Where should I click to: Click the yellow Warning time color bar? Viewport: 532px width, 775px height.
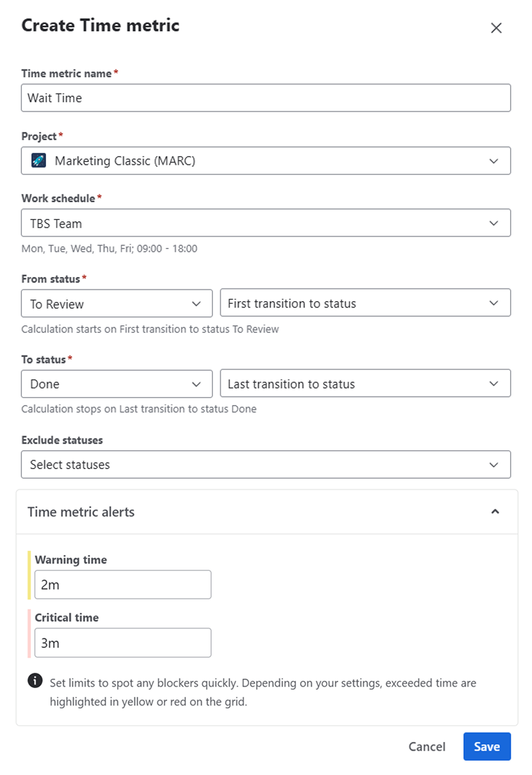(x=29, y=575)
